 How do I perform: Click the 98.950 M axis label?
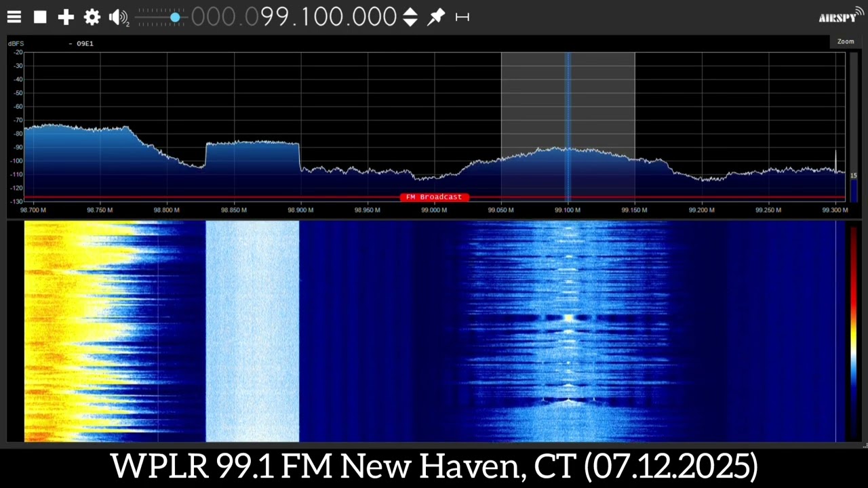(368, 210)
